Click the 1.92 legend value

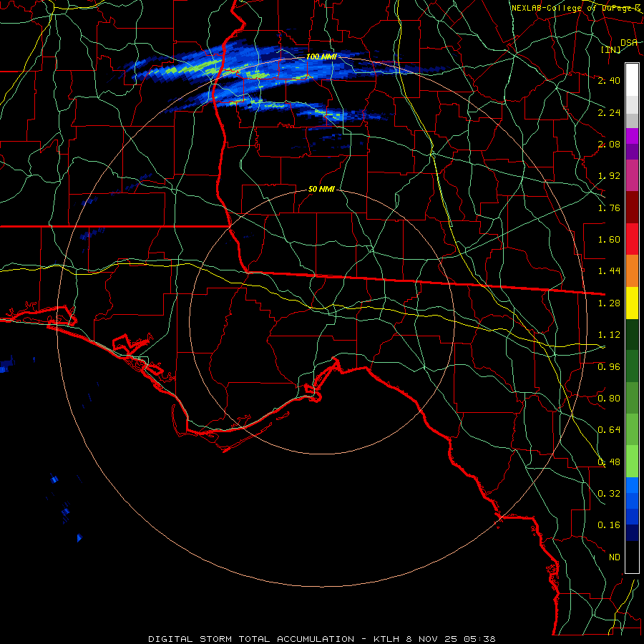point(609,176)
